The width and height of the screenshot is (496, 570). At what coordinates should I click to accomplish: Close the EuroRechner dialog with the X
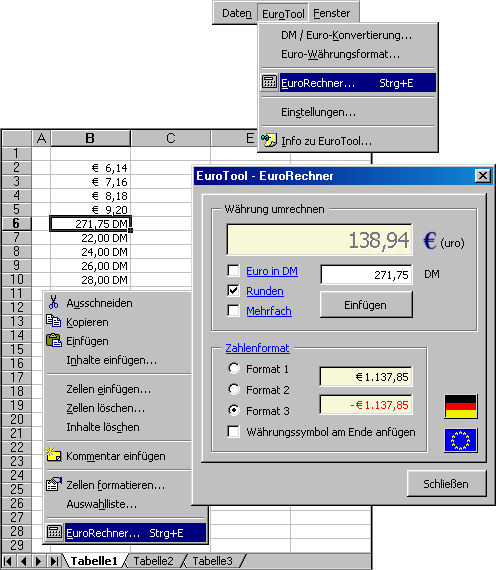pyautogui.click(x=482, y=176)
